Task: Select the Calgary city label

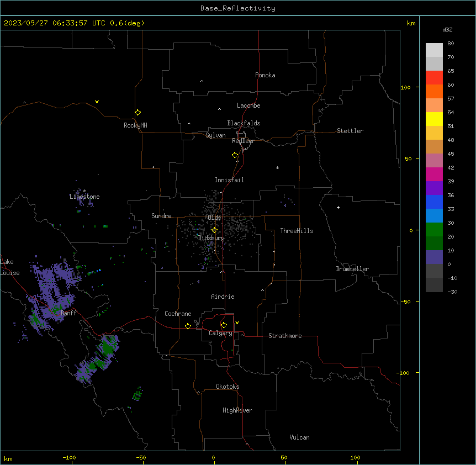Action: point(220,333)
